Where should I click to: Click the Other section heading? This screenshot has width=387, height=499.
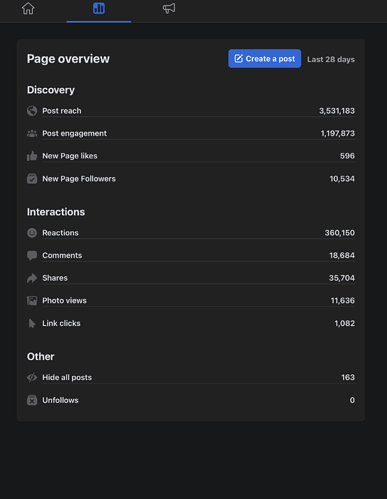coord(41,357)
